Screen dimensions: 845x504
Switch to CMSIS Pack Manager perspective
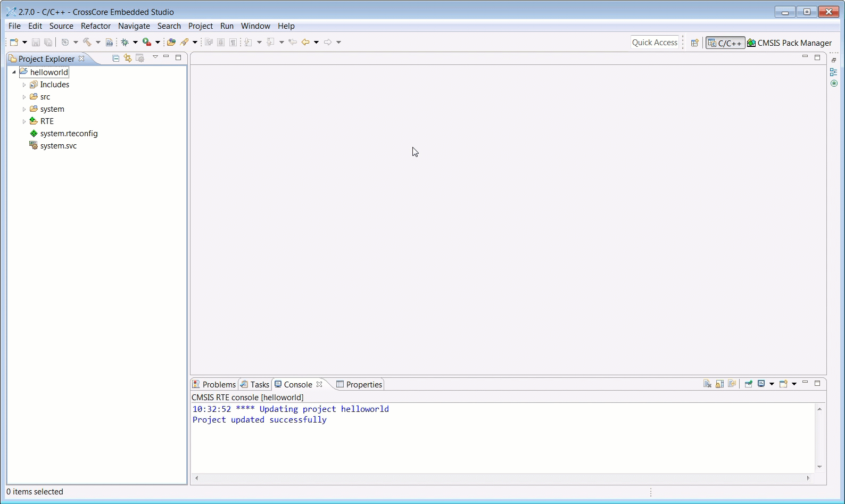click(x=790, y=43)
